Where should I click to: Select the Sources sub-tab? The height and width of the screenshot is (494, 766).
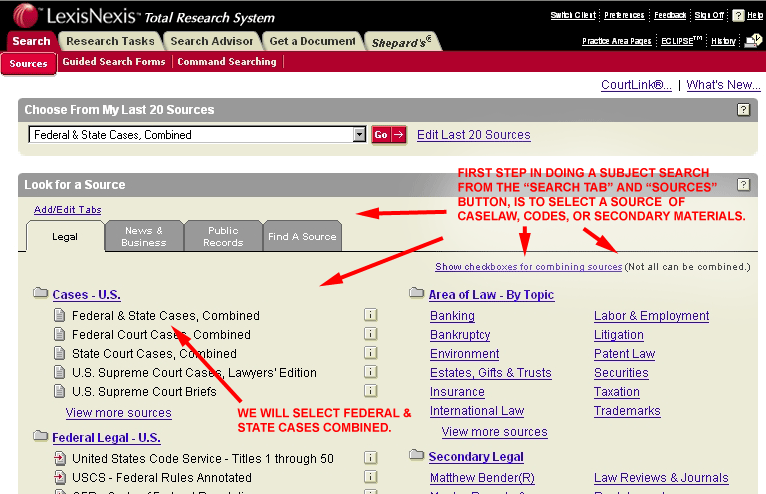pyautogui.click(x=28, y=64)
